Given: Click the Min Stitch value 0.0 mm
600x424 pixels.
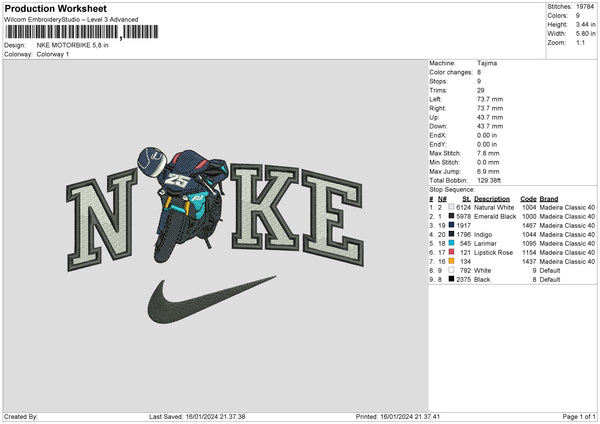Looking at the screenshot, I should (x=488, y=162).
